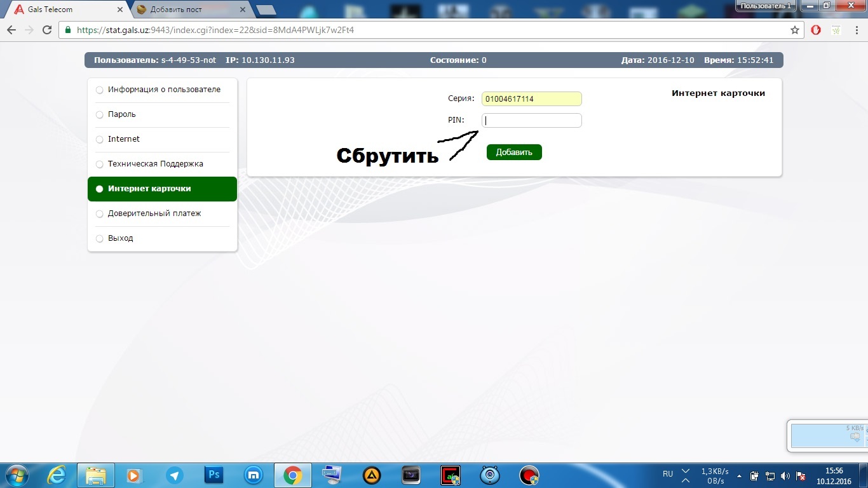Select the Internet radio option
The image size is (868, 488).
99,139
